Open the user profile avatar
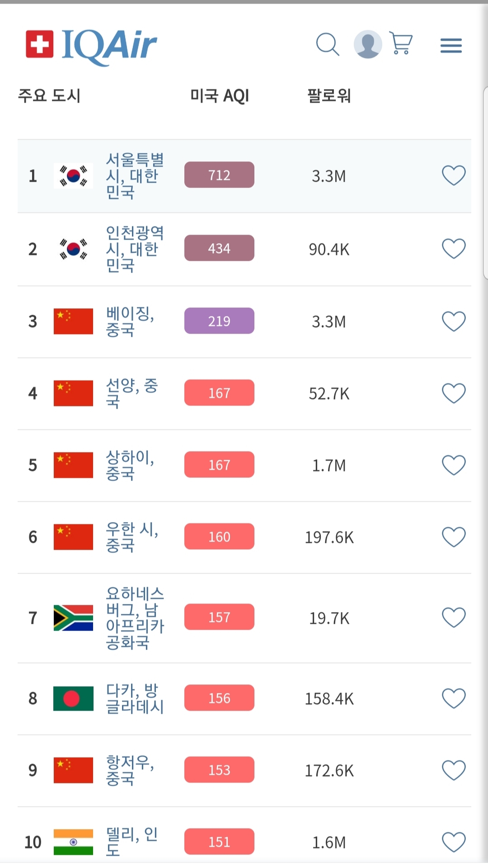Screen dimensions: 488x868 (x=367, y=44)
